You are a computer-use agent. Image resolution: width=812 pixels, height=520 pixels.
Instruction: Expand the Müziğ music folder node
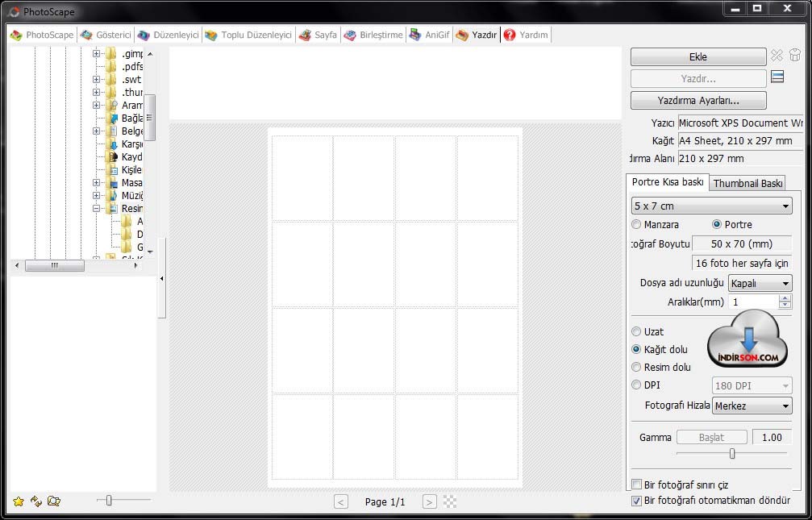tap(96, 196)
